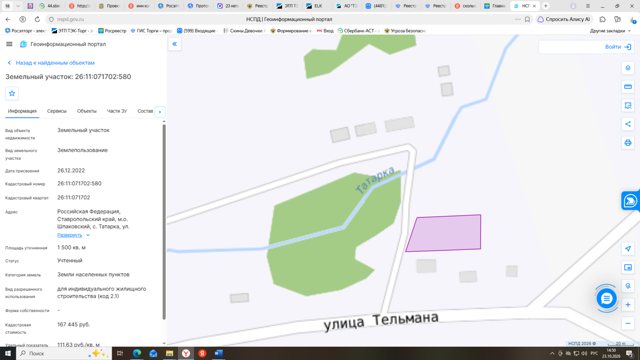
Task: Click the Windows taskbar search box
Action: (64, 353)
